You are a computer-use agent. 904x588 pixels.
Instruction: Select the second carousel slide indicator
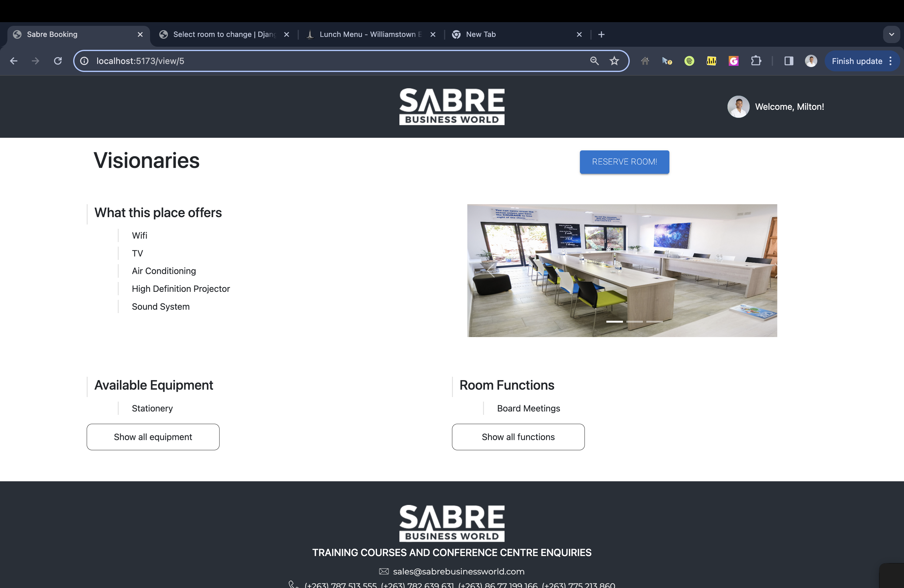point(634,322)
